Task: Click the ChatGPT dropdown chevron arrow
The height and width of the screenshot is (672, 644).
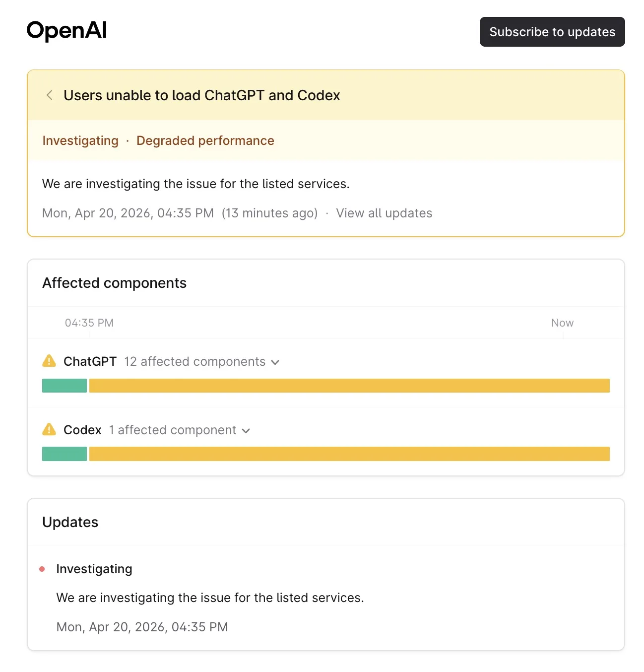Action: (275, 362)
